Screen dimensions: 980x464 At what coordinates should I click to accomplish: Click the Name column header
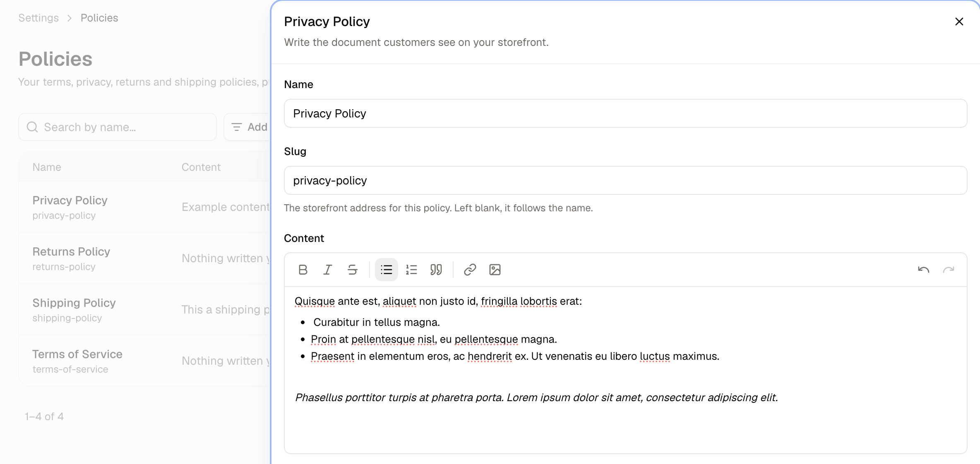point(47,167)
